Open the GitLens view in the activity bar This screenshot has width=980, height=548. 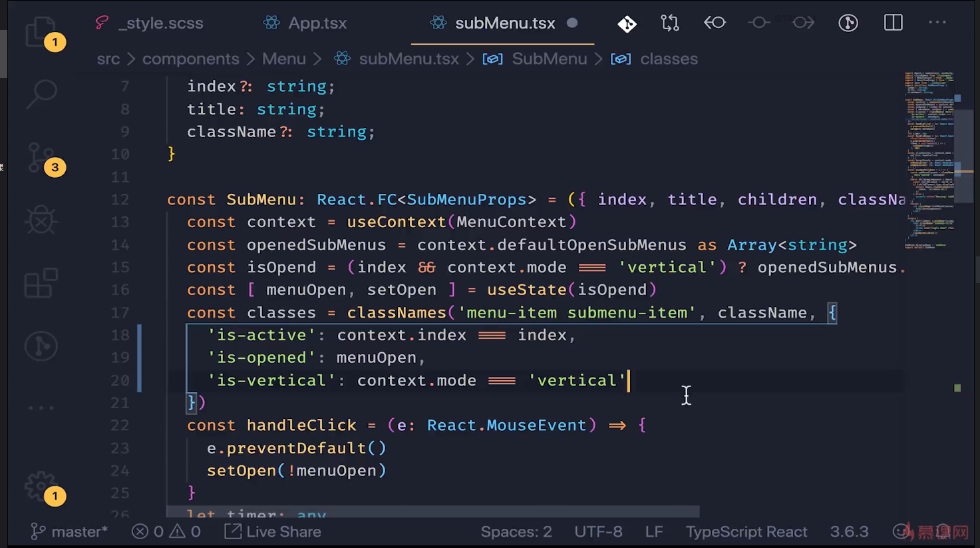point(41,346)
